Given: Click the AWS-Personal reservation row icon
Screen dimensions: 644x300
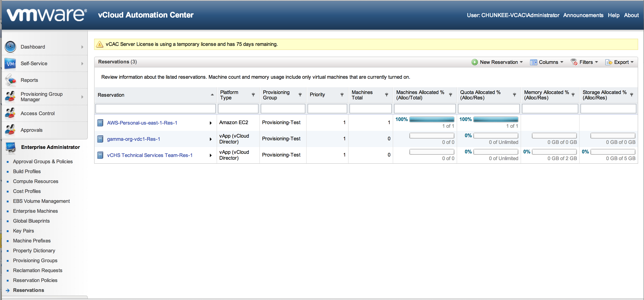Looking at the screenshot, I should tap(100, 123).
